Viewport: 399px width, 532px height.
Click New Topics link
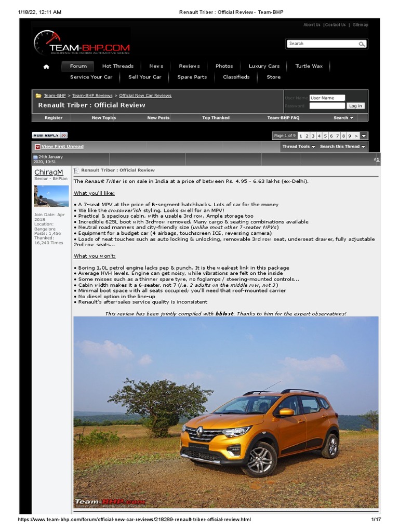(x=104, y=118)
